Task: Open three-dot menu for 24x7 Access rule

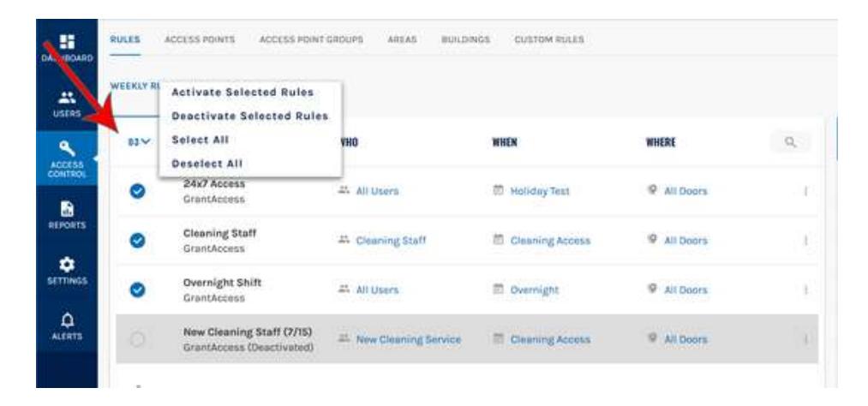Action: coord(805,191)
